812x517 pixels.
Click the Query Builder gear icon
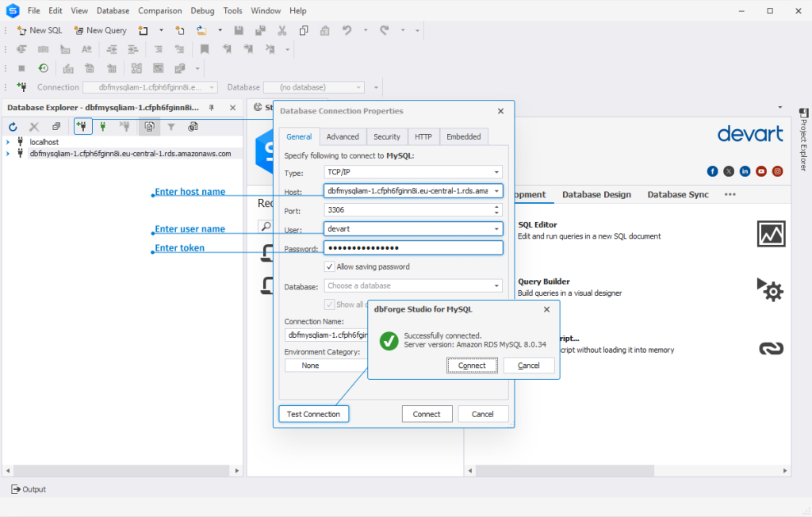[x=771, y=290]
